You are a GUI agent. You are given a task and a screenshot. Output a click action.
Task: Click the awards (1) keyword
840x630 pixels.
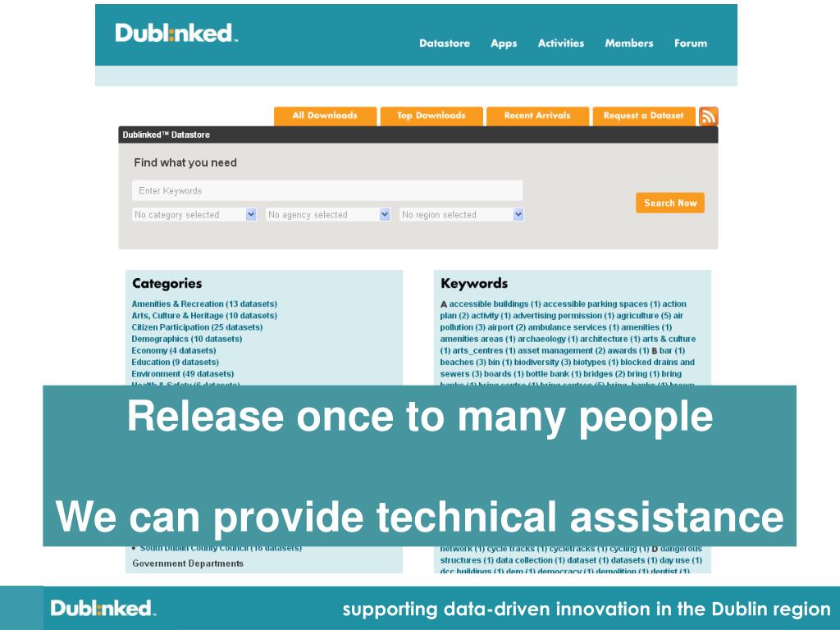point(628,351)
